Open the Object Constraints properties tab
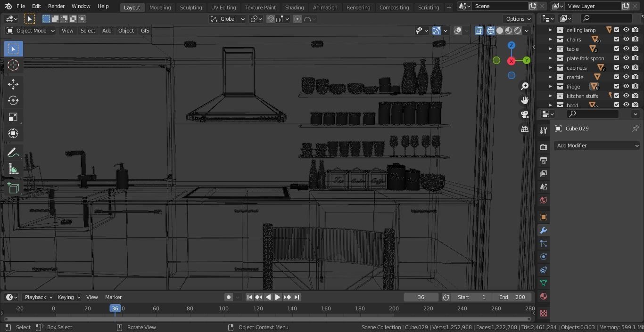 [543, 270]
